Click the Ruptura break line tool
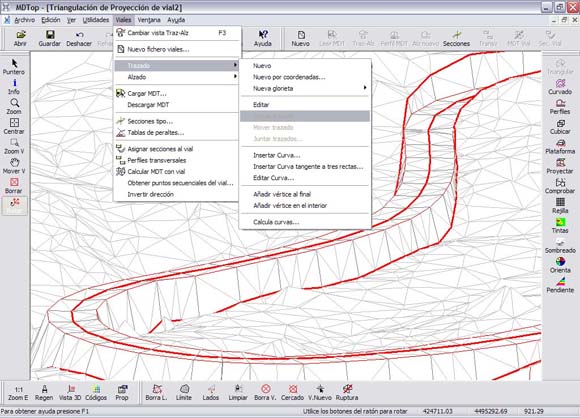The image size is (580, 418). pyautogui.click(x=347, y=393)
